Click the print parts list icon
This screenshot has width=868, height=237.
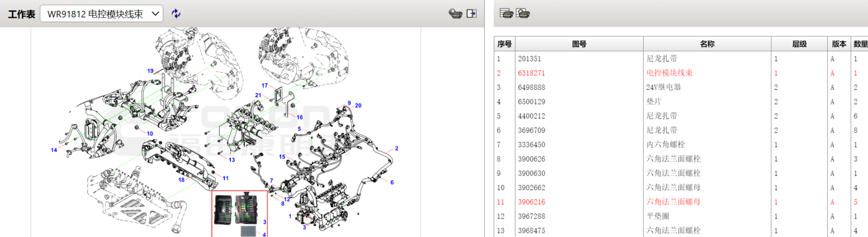(507, 13)
